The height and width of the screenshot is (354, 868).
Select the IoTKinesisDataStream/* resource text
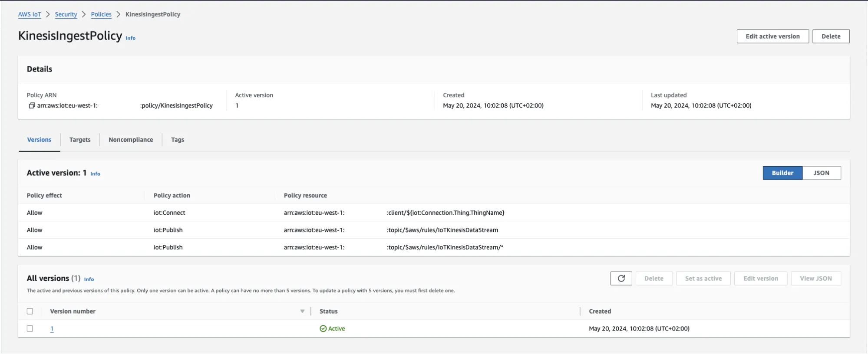[445, 248]
